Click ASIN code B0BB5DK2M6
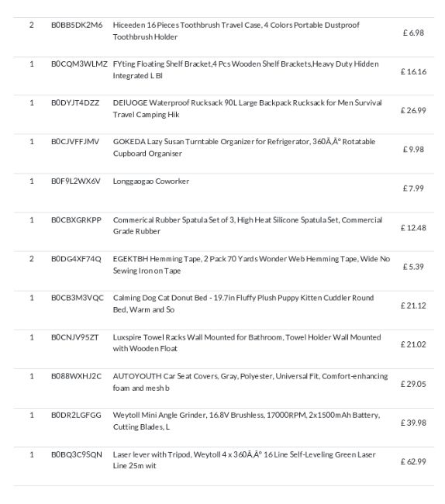This screenshot has width=445, height=504. 77,25
